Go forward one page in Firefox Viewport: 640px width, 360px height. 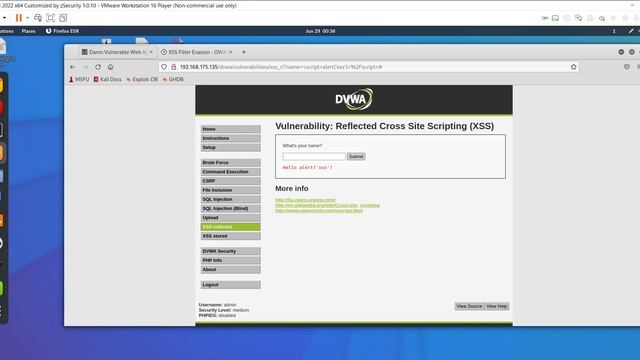[85, 67]
